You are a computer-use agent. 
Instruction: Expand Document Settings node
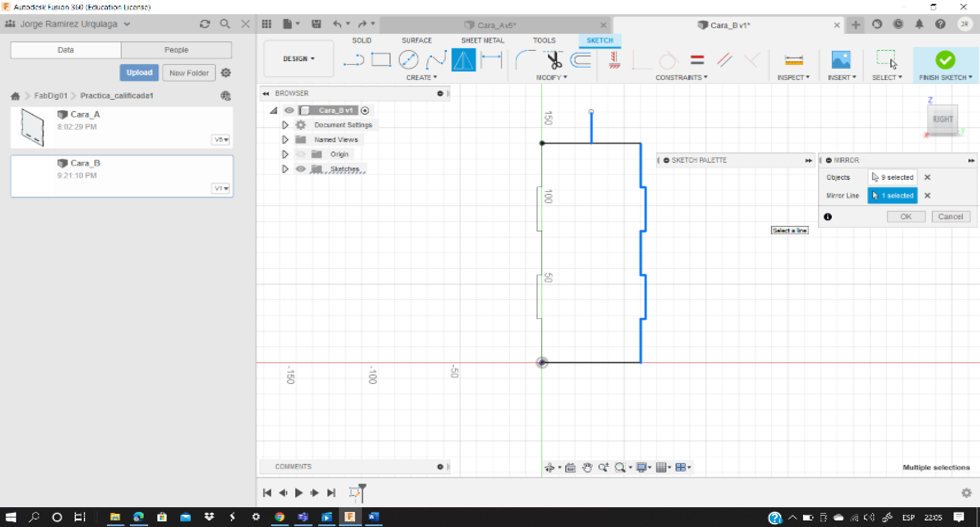click(285, 125)
